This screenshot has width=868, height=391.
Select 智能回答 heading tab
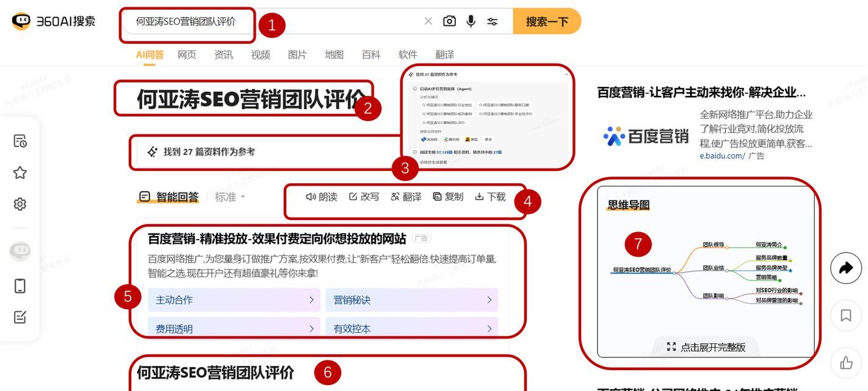[169, 197]
